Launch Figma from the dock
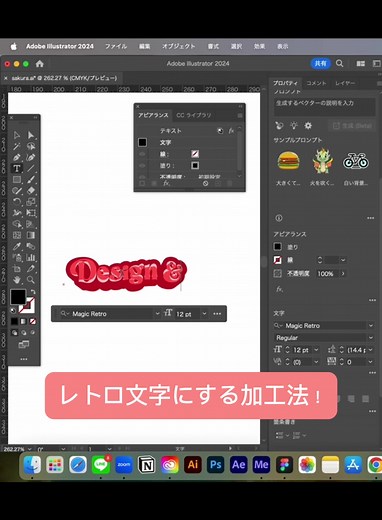The width and height of the screenshot is (382, 520). 284,465
